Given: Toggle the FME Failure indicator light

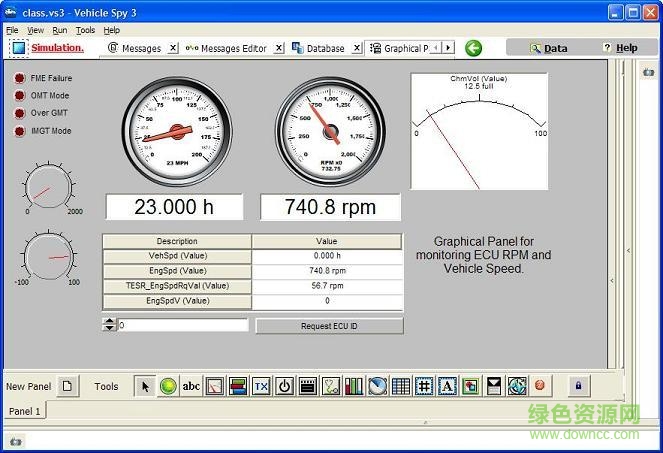Looking at the screenshot, I should 19,78.
